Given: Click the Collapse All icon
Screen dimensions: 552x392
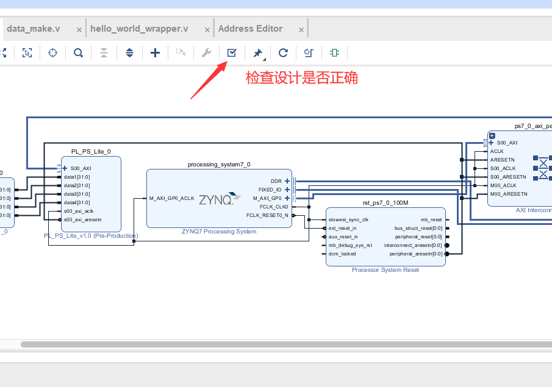Looking at the screenshot, I should [x=104, y=53].
